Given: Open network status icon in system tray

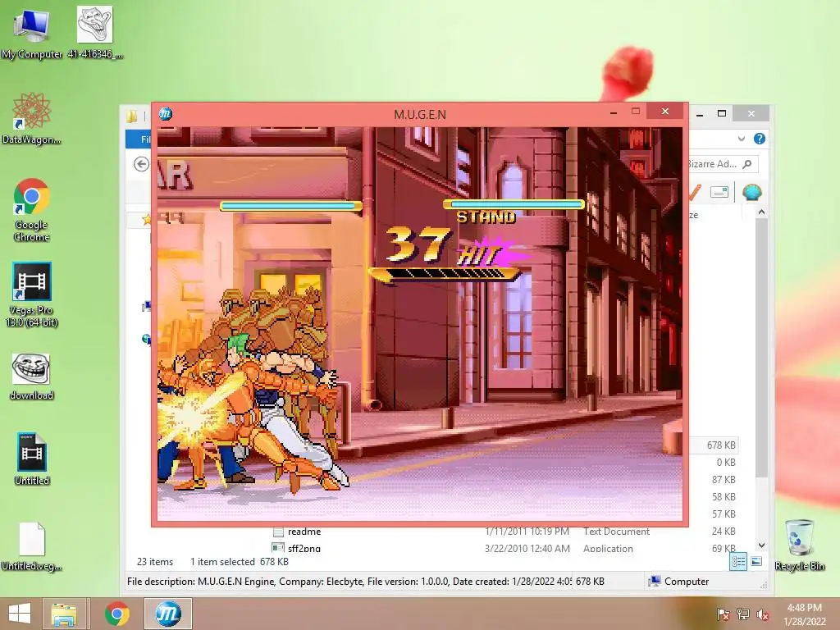Looking at the screenshot, I should tap(742, 614).
